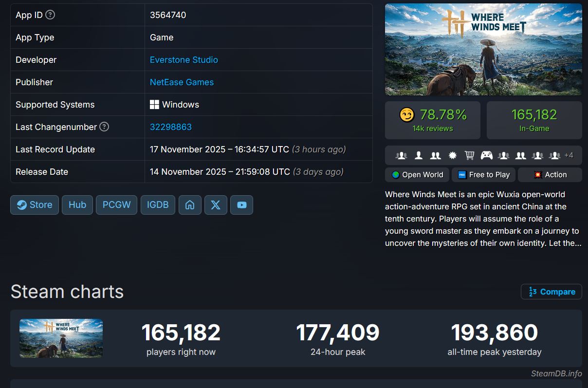This screenshot has height=388, width=588.
Task: Click the small game thumbnail in Steam charts
Action: pyautogui.click(x=61, y=338)
